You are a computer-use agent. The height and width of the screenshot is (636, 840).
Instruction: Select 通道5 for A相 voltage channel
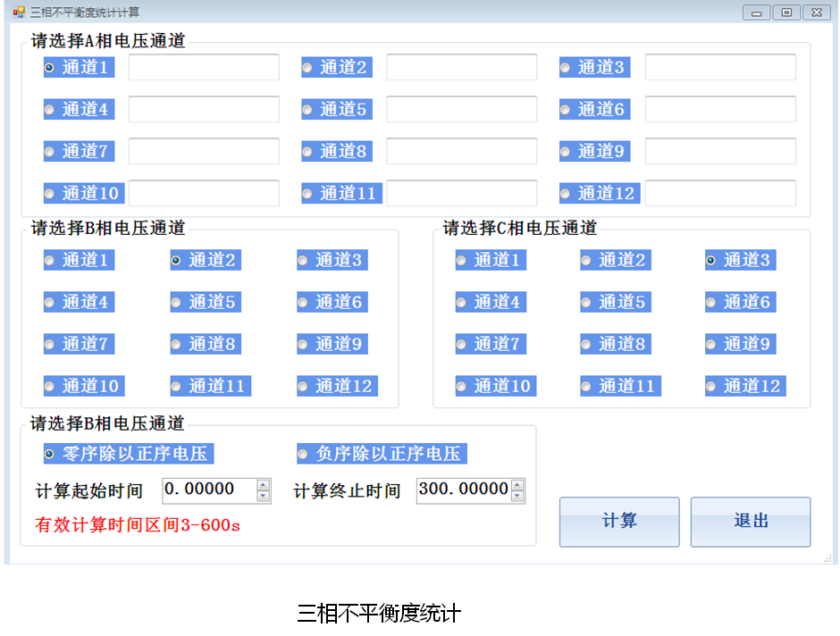(307, 110)
